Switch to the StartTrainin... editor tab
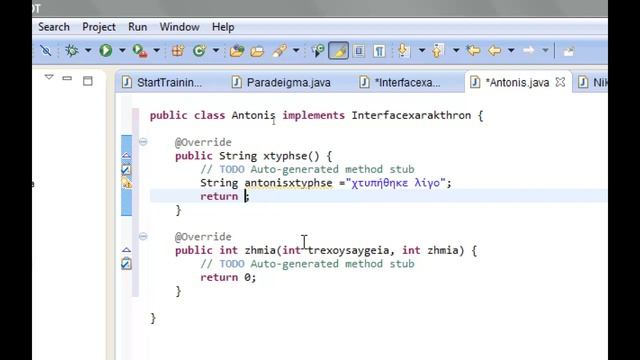Viewport: 640px width, 360px height. [162, 82]
